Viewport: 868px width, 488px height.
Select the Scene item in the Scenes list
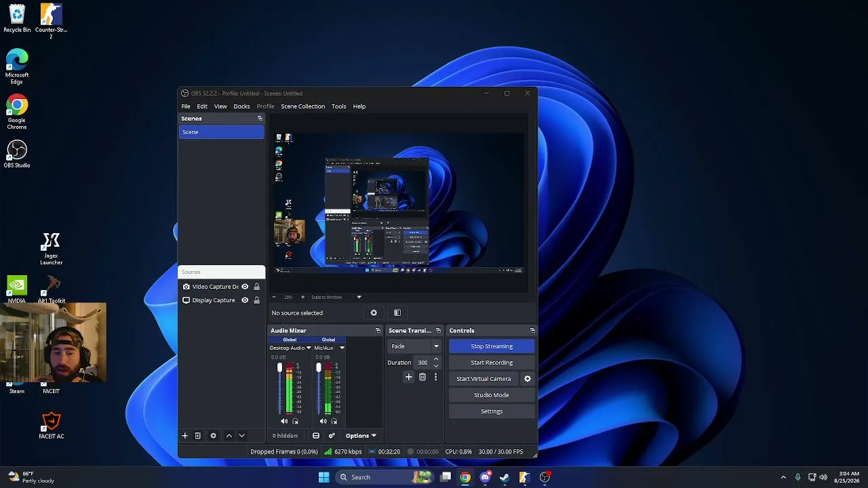pos(221,132)
